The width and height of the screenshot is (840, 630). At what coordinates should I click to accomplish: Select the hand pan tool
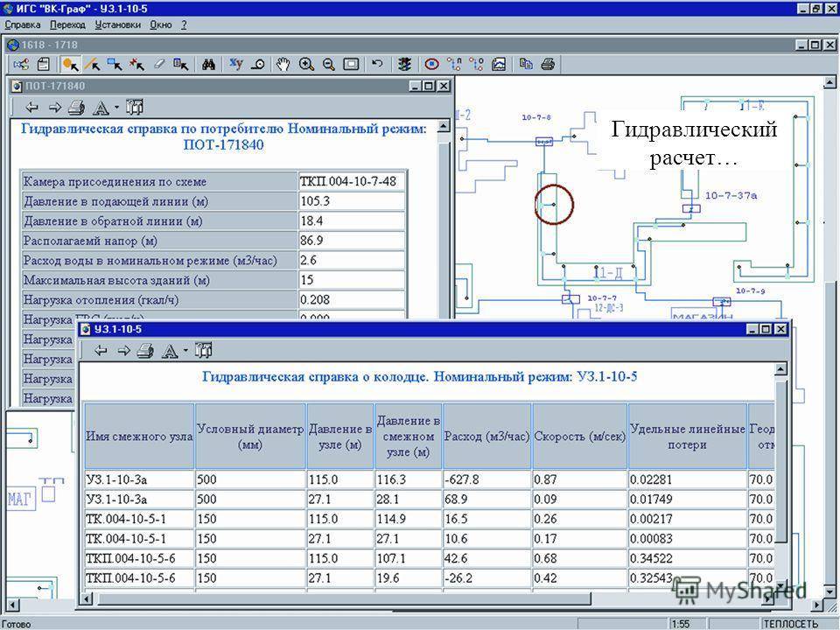point(283,64)
